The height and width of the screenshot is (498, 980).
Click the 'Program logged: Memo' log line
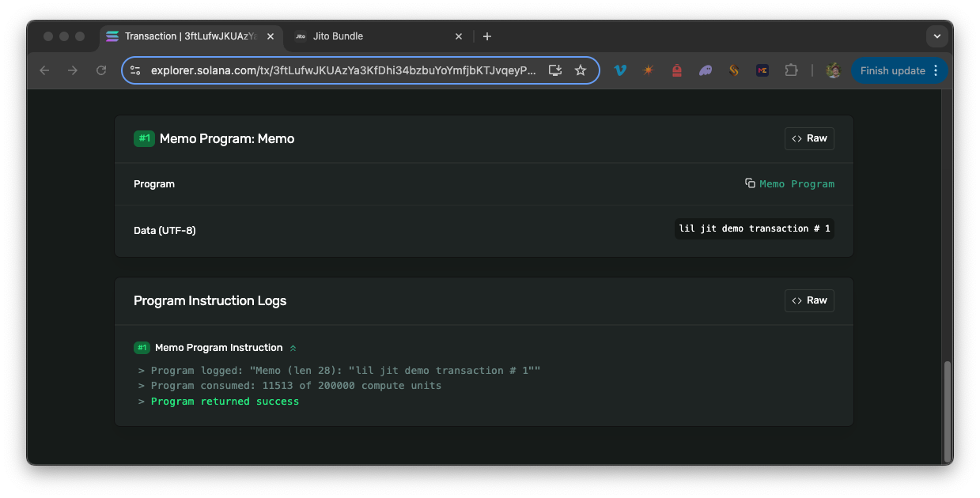(346, 370)
